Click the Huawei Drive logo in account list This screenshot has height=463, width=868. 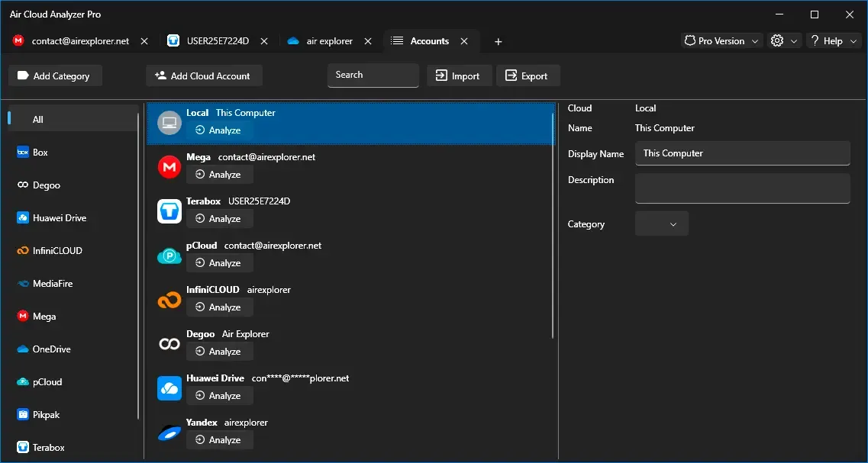point(169,388)
